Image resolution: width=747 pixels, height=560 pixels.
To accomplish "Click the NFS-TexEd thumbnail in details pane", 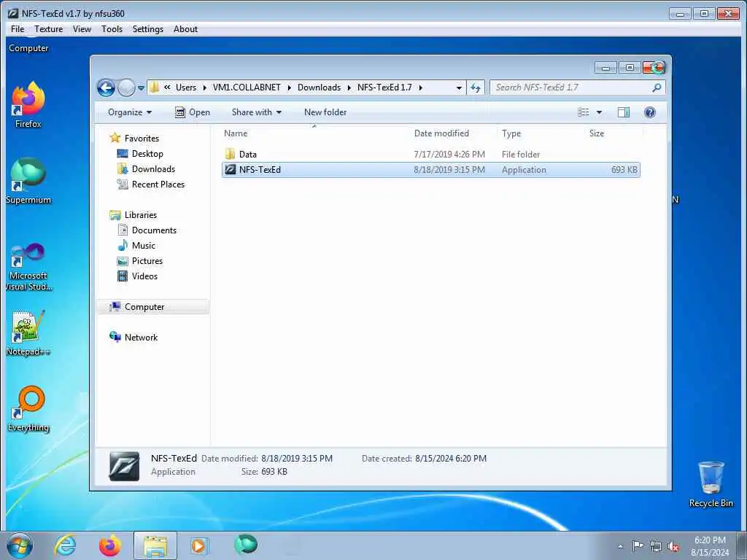I will click(x=124, y=466).
